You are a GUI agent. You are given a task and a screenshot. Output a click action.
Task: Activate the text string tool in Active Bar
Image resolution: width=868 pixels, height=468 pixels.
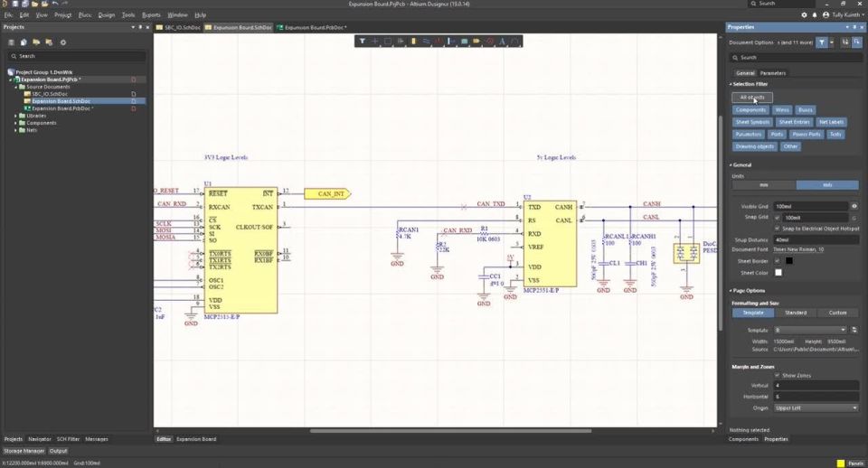click(x=502, y=41)
